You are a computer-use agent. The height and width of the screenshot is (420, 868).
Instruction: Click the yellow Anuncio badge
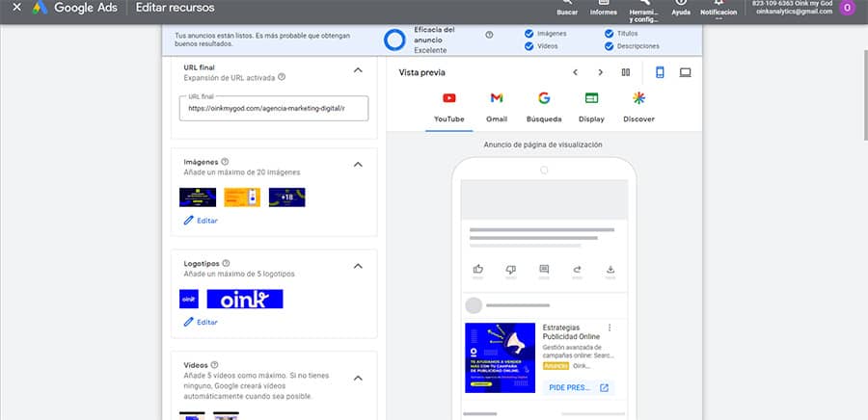[x=556, y=366]
